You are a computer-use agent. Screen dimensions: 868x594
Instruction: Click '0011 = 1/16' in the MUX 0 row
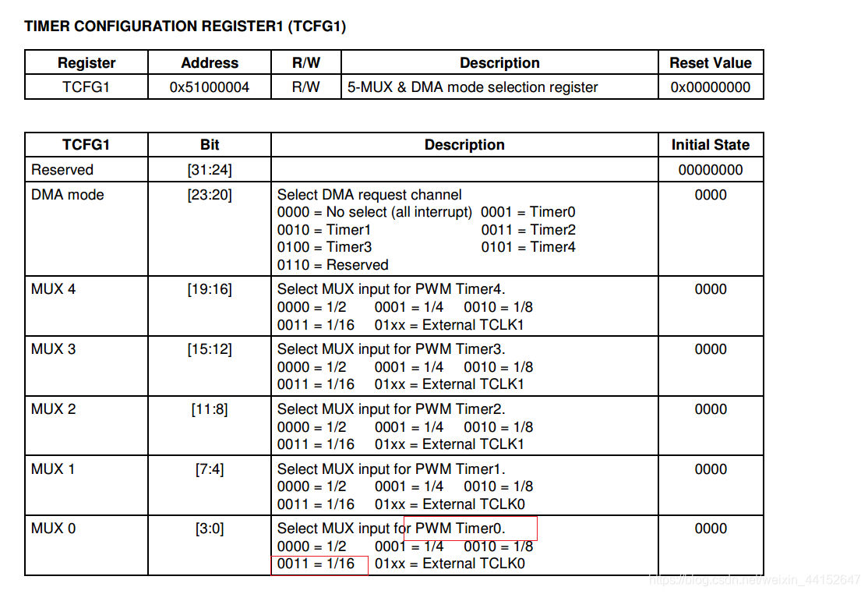(316, 564)
